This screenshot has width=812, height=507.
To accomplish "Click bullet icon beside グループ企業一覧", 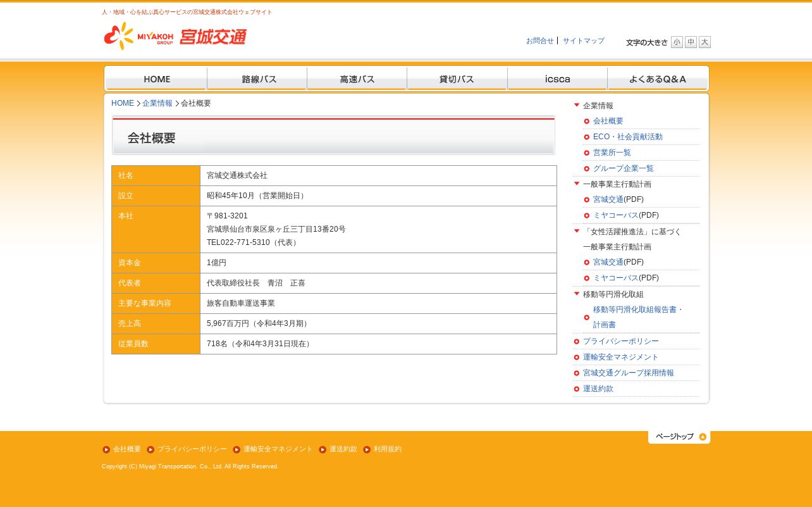I will coord(587,169).
